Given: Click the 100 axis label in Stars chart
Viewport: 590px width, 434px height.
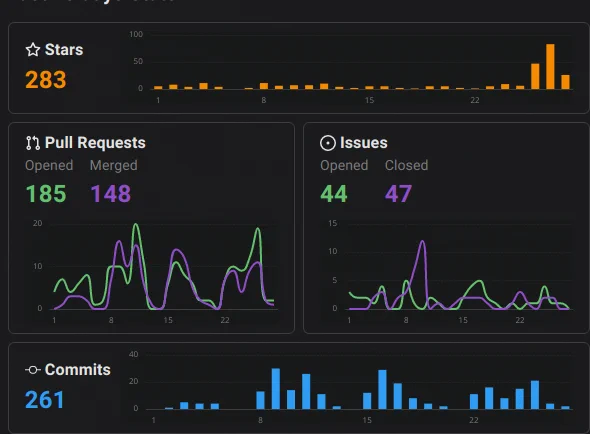Looking at the screenshot, I should (136, 34).
